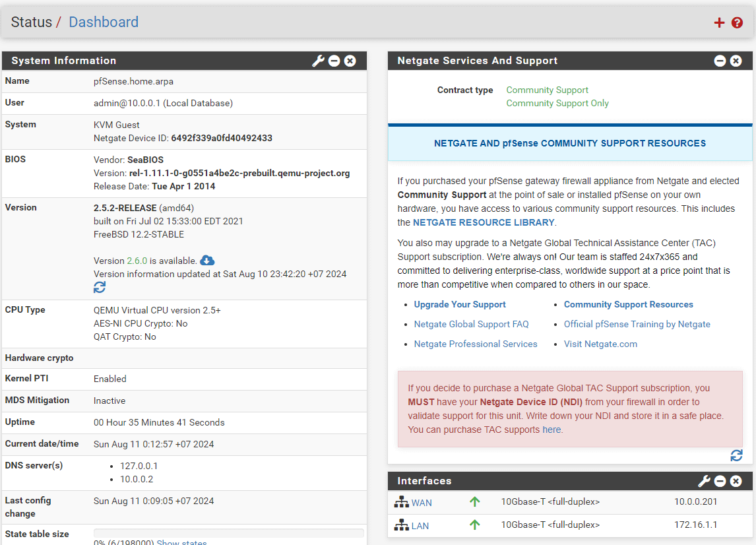Click WAN up status arrow
756x545 pixels.
(474, 502)
